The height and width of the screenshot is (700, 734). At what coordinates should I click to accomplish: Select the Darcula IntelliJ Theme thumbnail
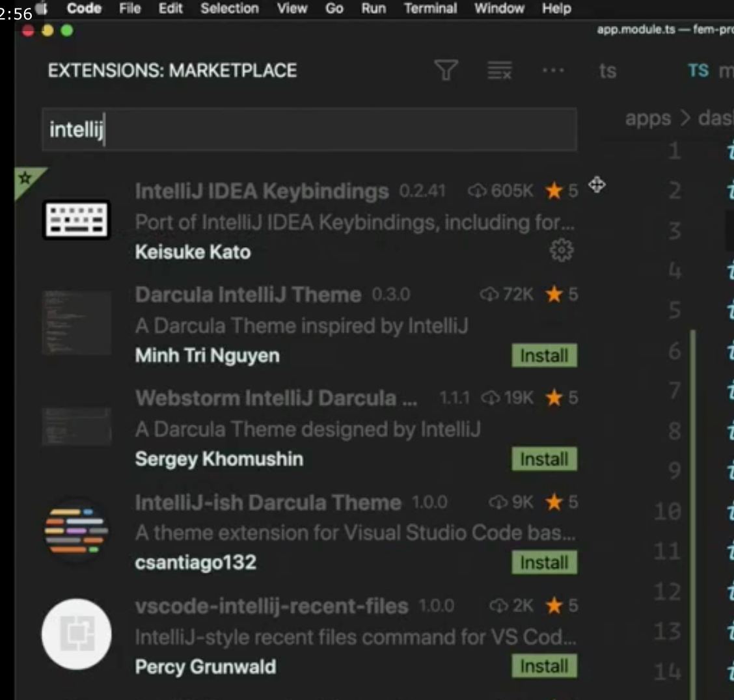pyautogui.click(x=77, y=323)
